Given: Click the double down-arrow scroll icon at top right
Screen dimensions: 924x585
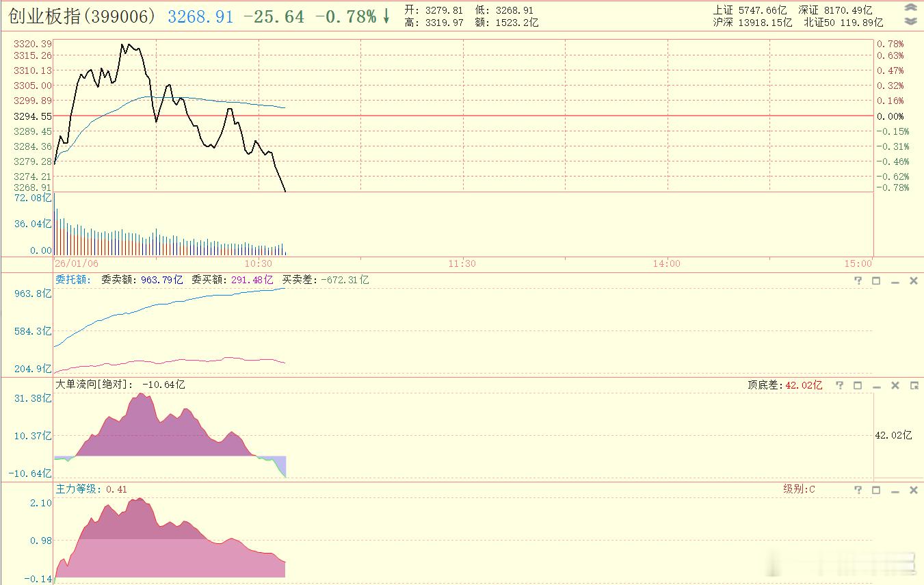Looking at the screenshot, I should (910, 21).
